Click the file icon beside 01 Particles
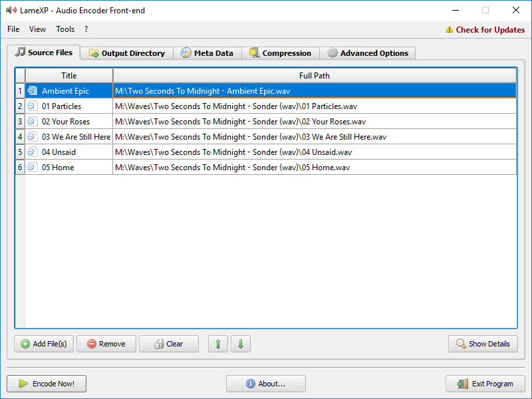This screenshot has width=532, height=399. coord(32,106)
